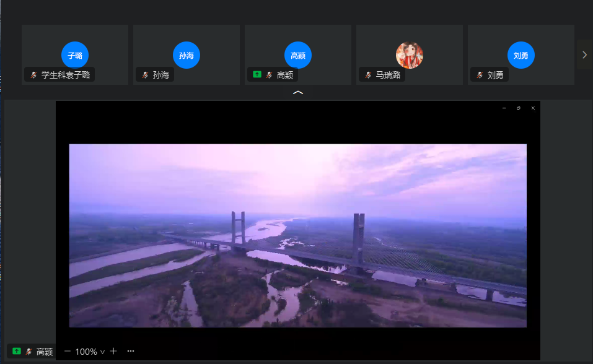Show next participants with right arrow
This screenshot has width=593, height=364.
(584, 55)
